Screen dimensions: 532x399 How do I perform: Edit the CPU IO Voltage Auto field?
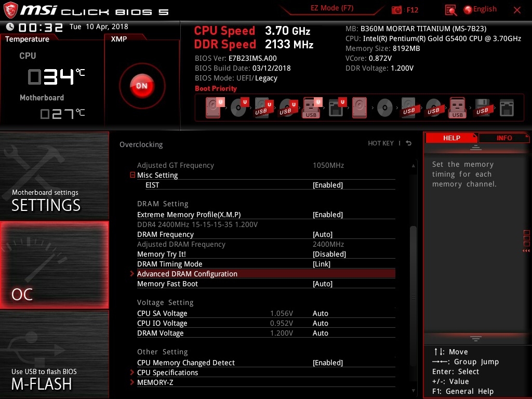tap(320, 323)
